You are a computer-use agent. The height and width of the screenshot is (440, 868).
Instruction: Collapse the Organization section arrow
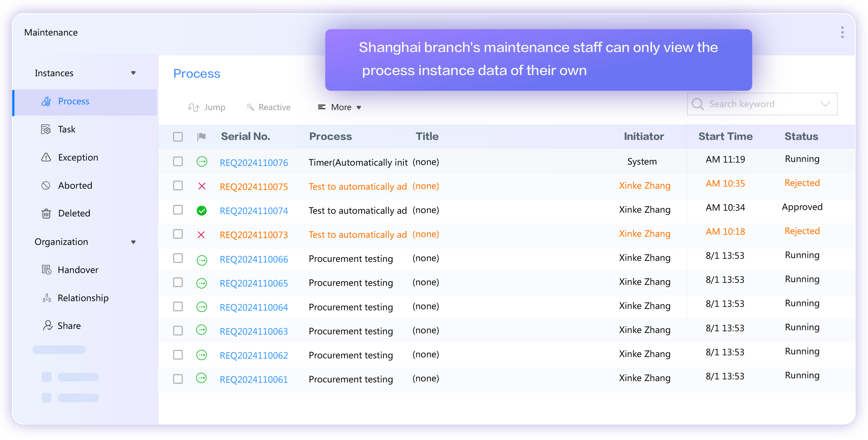pos(133,242)
